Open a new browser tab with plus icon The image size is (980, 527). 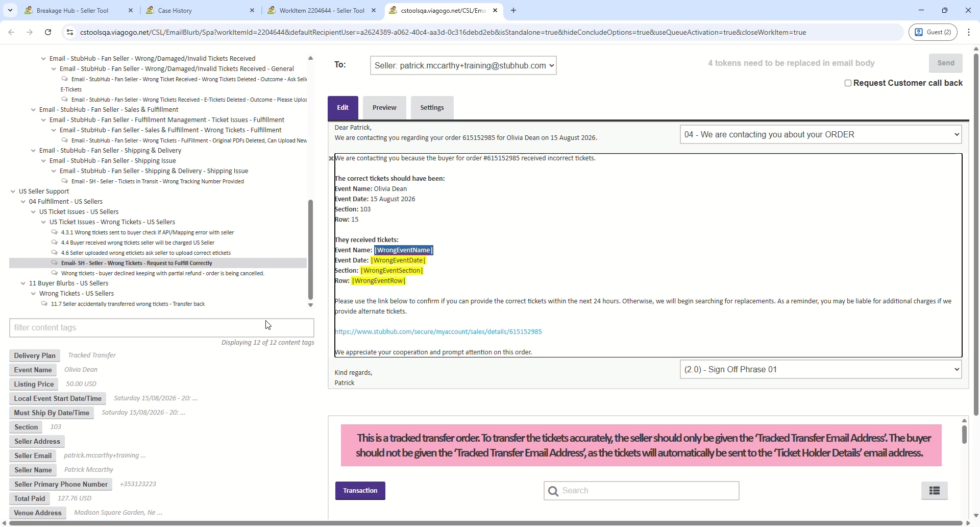coord(514,10)
